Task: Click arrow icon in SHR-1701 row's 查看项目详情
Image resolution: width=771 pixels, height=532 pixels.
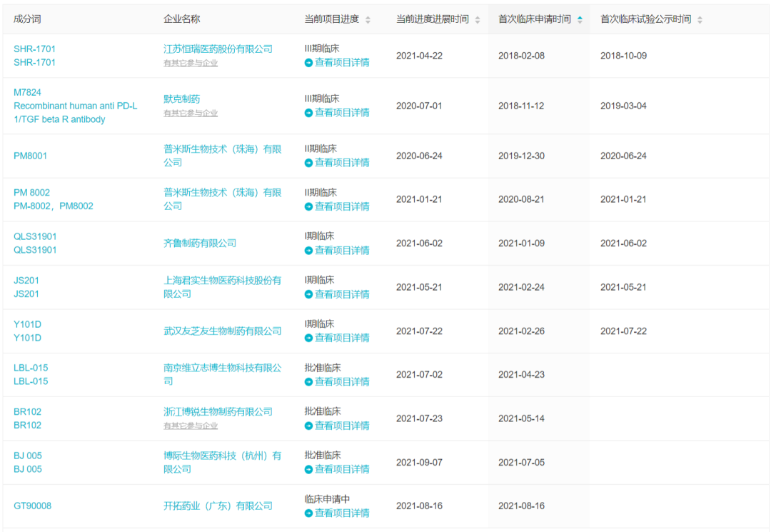Action: (x=309, y=63)
